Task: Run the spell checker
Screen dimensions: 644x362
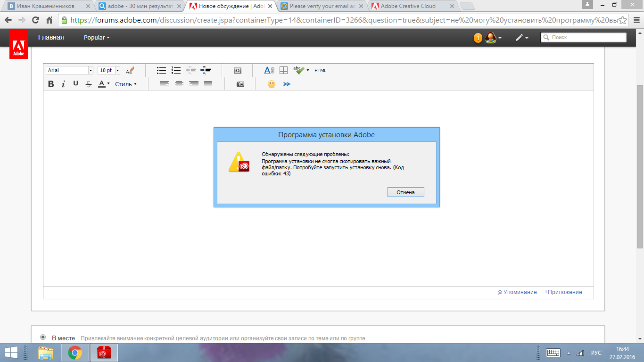Action: click(x=299, y=70)
